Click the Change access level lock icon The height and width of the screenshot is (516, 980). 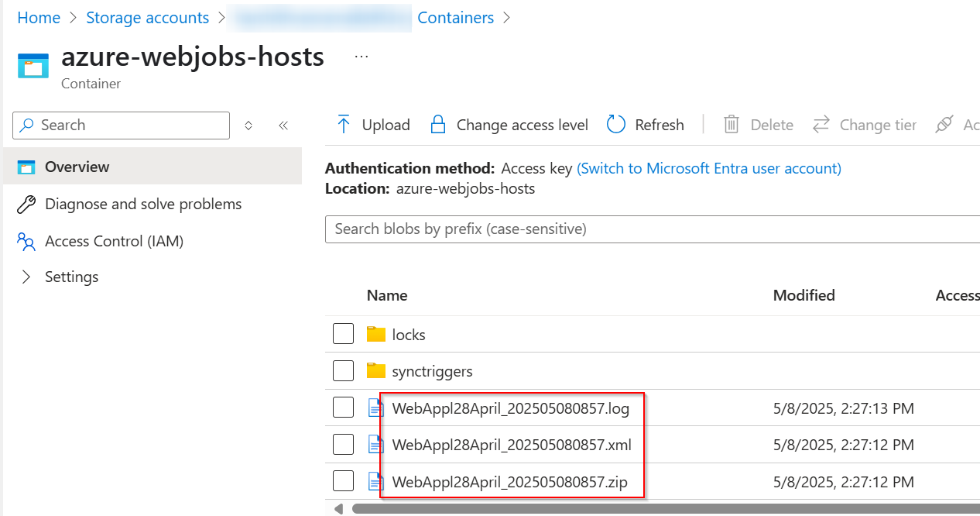[438, 125]
